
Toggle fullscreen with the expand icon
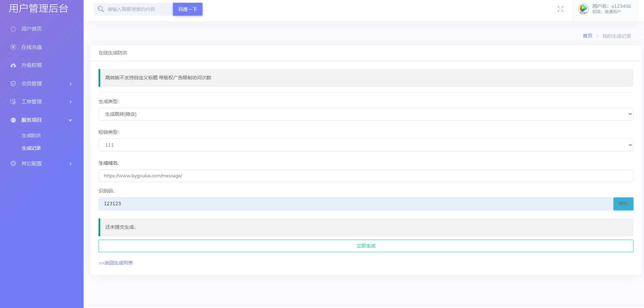(560, 9)
